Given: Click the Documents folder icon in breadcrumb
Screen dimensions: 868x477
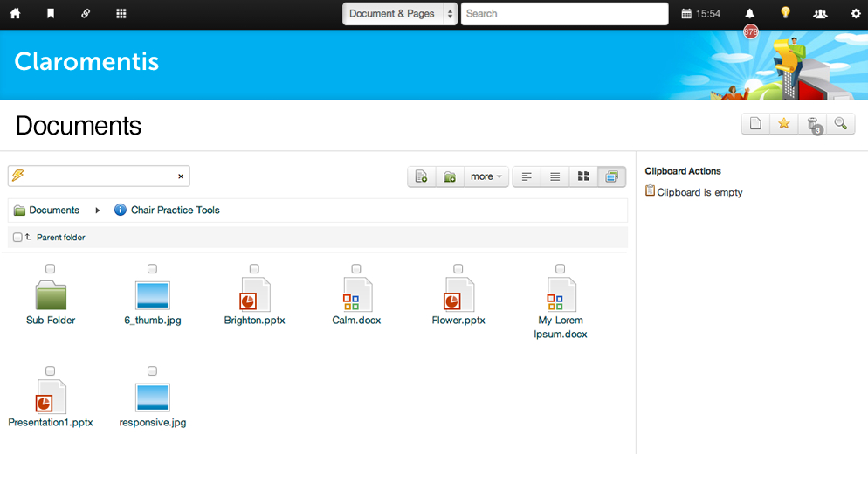Looking at the screenshot, I should coord(19,211).
